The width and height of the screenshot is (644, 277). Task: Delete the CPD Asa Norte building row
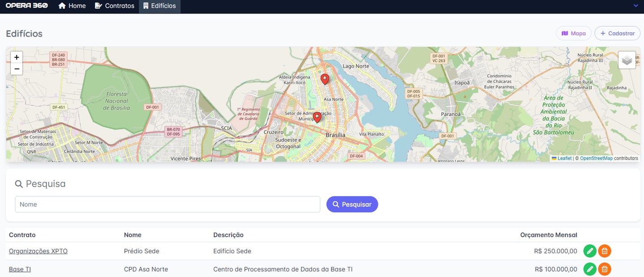point(605,269)
